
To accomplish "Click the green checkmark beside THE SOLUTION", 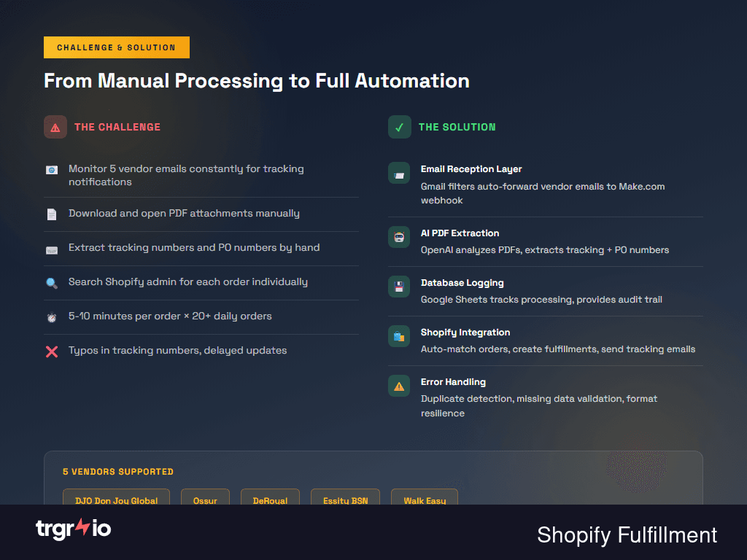I will coord(398,126).
